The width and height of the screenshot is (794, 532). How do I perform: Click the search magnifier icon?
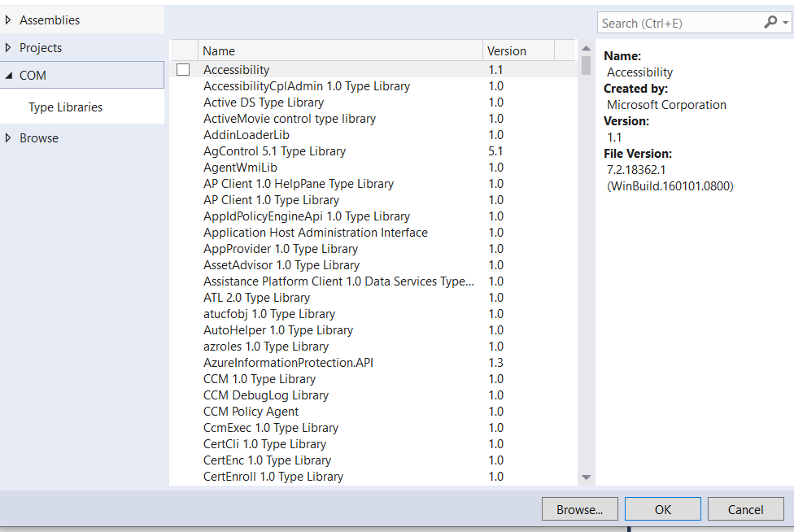[x=770, y=23]
